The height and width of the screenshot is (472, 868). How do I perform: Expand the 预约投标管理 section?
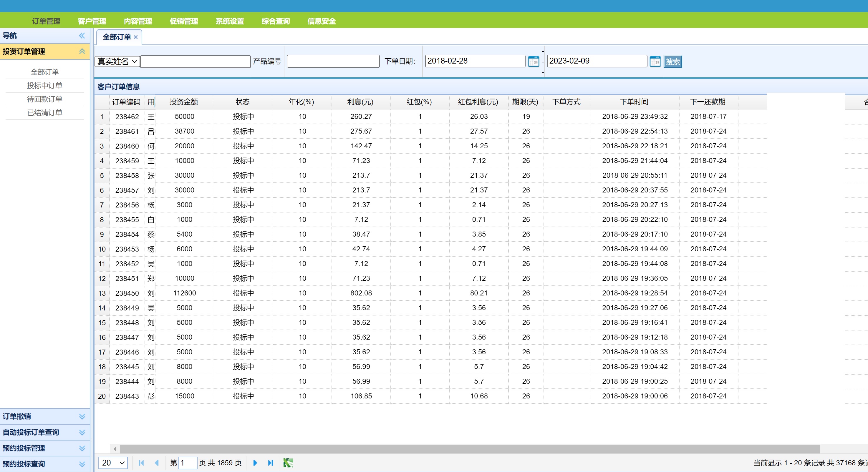pyautogui.click(x=82, y=448)
